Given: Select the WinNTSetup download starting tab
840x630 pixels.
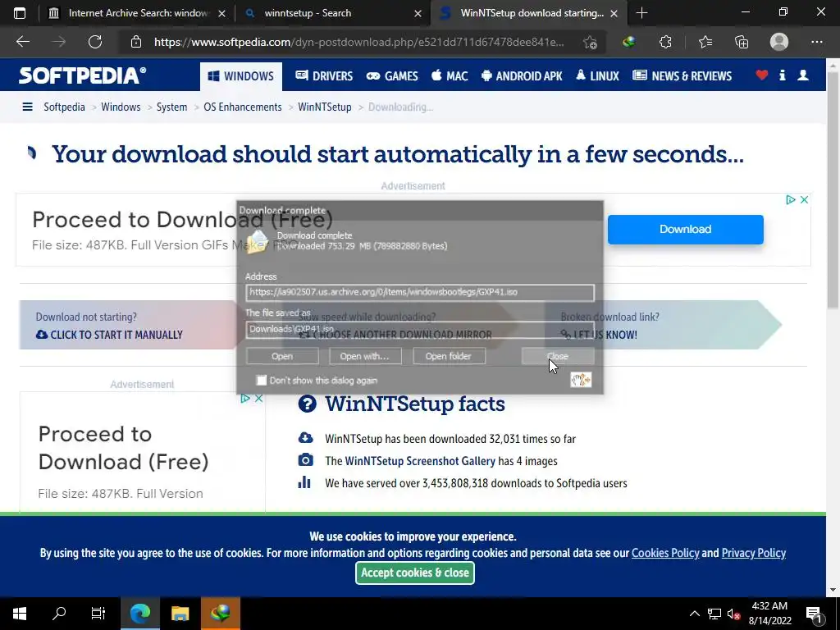Looking at the screenshot, I should (x=529, y=13).
